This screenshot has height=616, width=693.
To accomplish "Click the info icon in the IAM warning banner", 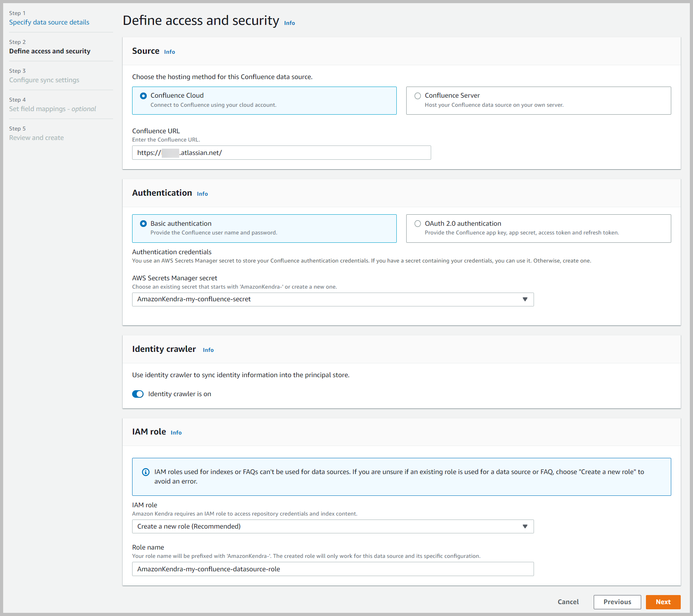I will point(146,472).
